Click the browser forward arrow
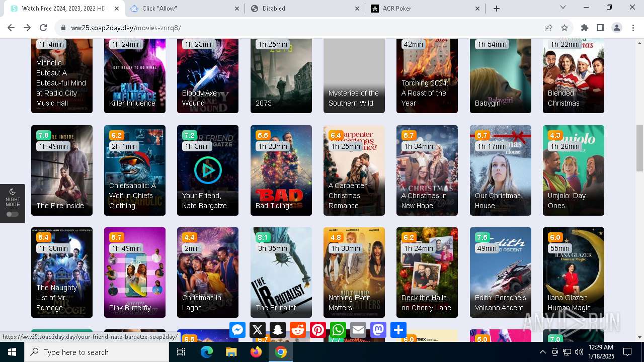 pos(27,28)
